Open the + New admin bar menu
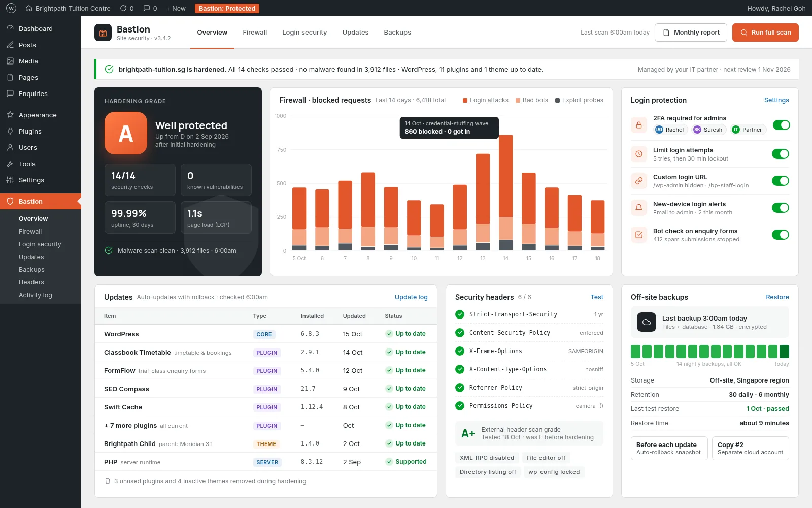The width and height of the screenshot is (812, 508). 176,8
